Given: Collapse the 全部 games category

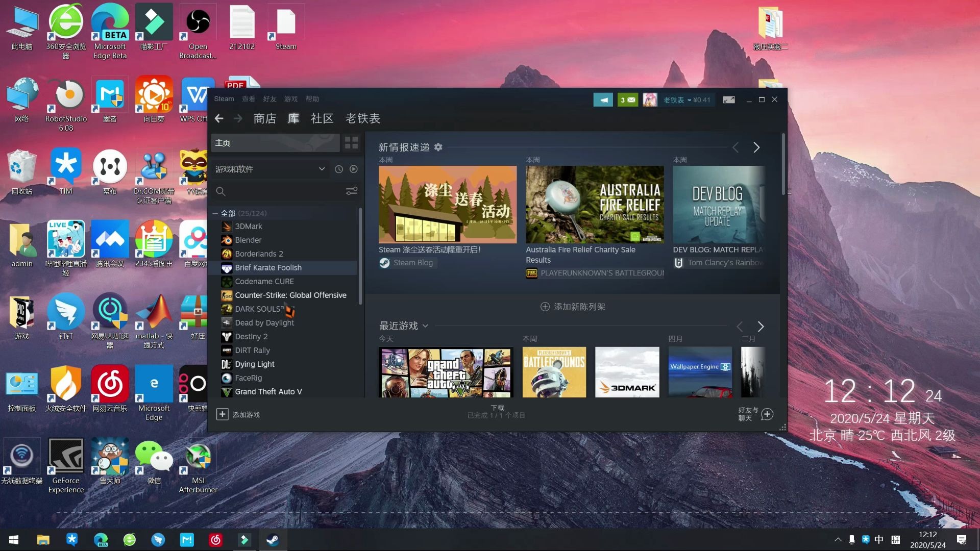Looking at the screenshot, I should pos(215,213).
